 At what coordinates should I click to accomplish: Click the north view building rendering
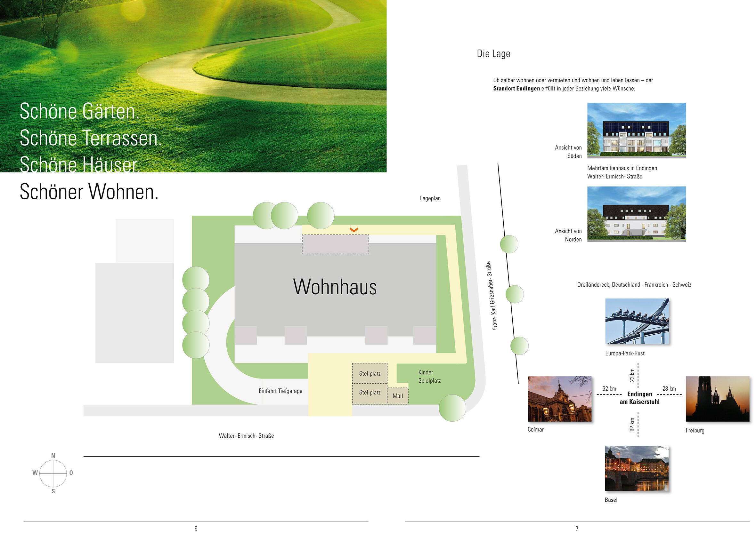(636, 214)
